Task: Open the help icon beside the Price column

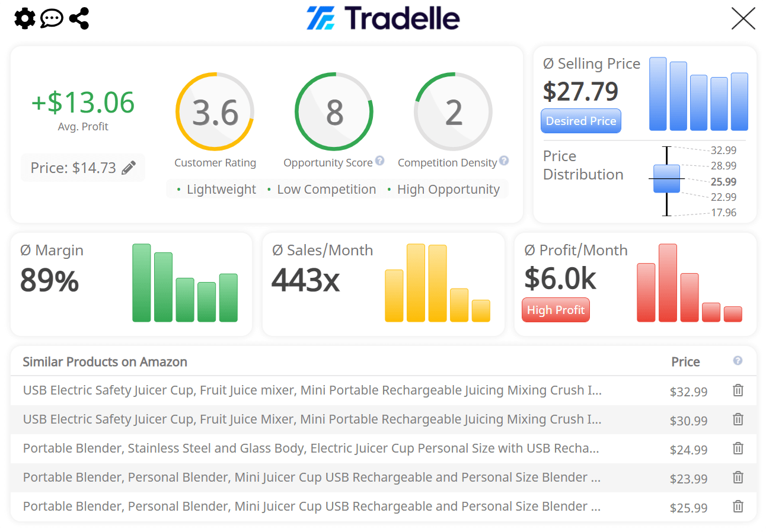Action: [x=738, y=361]
